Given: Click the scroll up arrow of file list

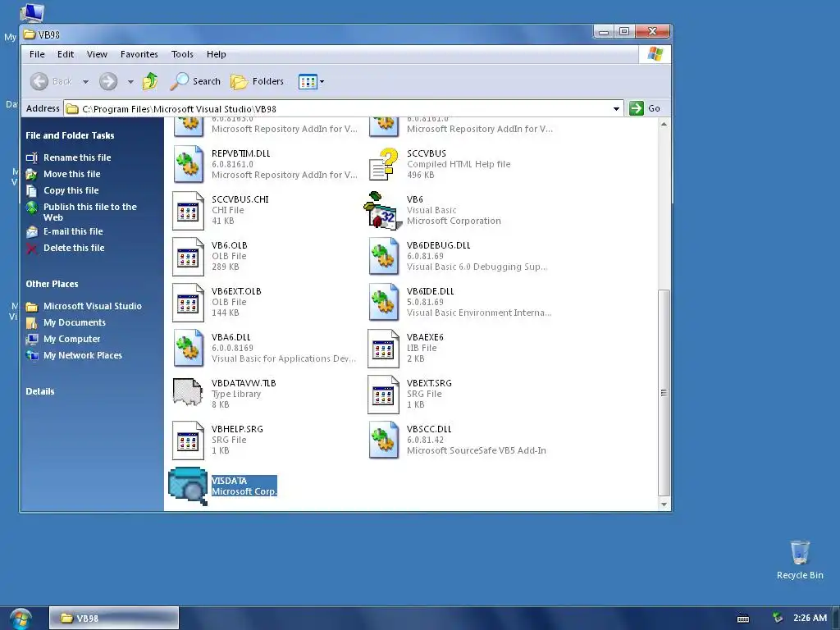Looking at the screenshot, I should [x=664, y=125].
